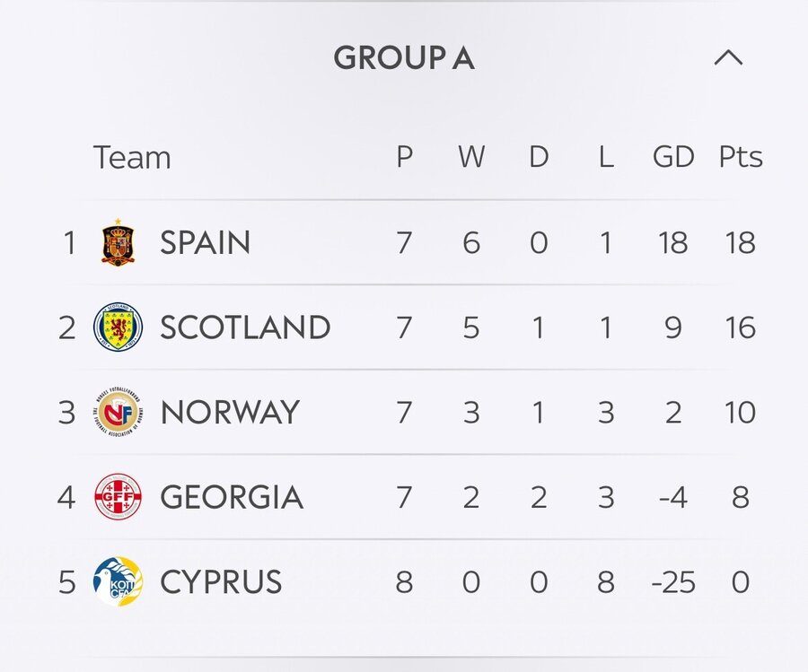This screenshot has height=672, width=808.
Task: Click the GD column header
Action: (673, 157)
